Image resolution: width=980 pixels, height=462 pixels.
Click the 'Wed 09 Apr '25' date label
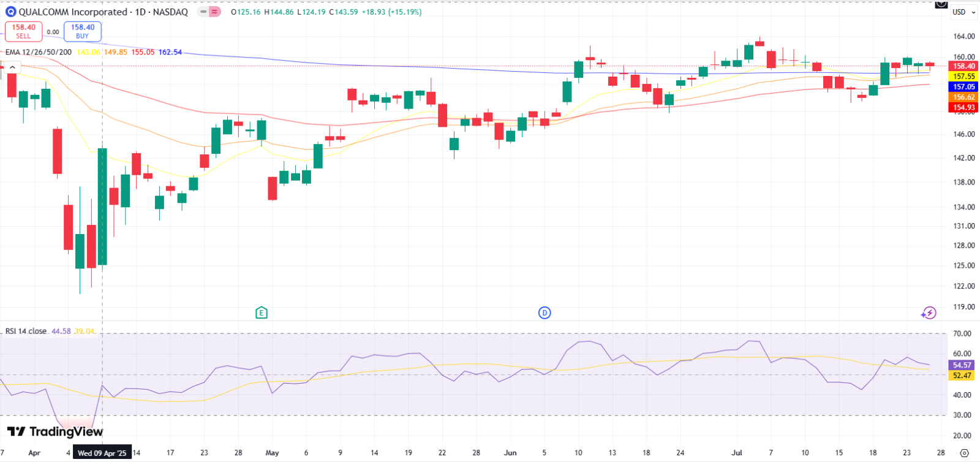[102, 453]
